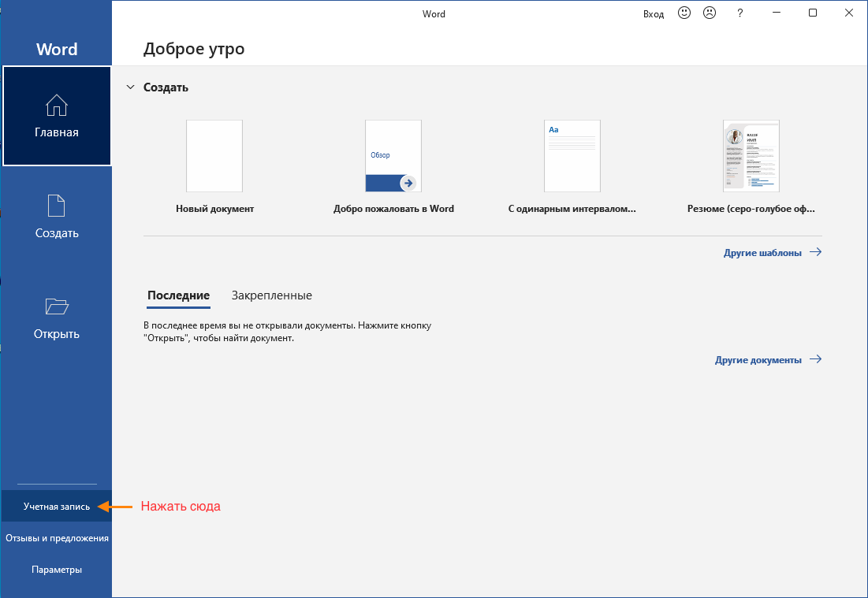The image size is (868, 598).
Task: Minimize the Word window
Action: 777,13
